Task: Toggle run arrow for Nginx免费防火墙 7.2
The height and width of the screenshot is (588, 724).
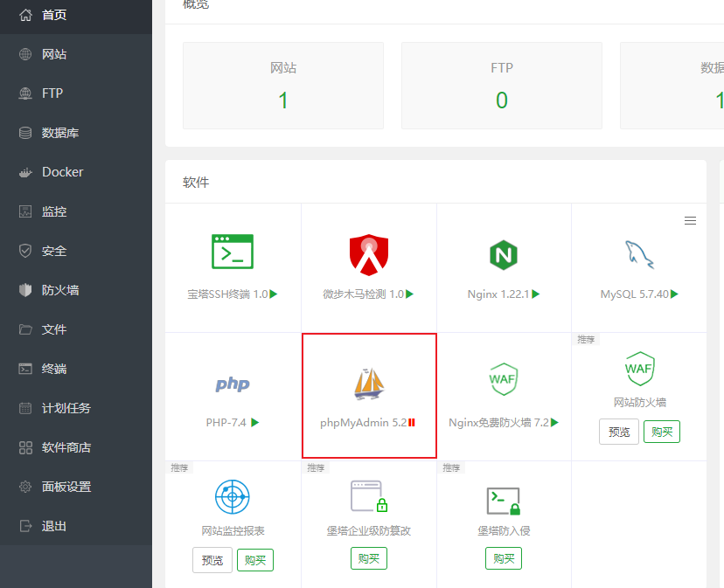Action: pyautogui.click(x=554, y=422)
